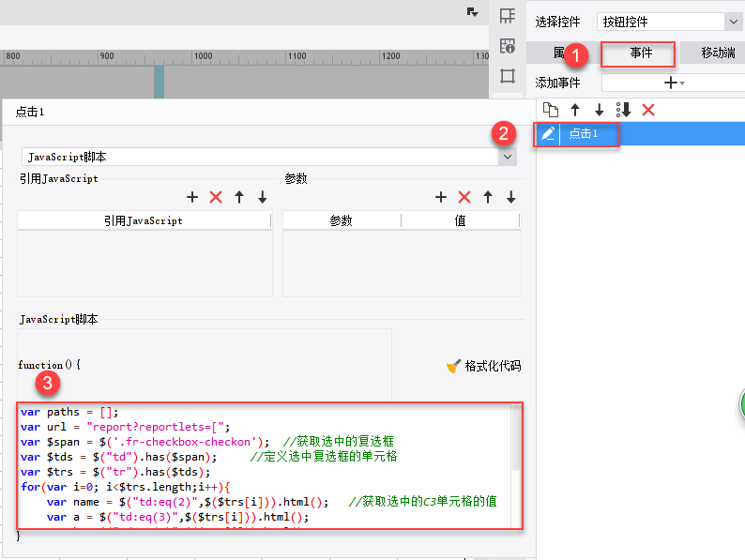
Task: Click inside the JavaScript code editor
Action: pos(265,465)
